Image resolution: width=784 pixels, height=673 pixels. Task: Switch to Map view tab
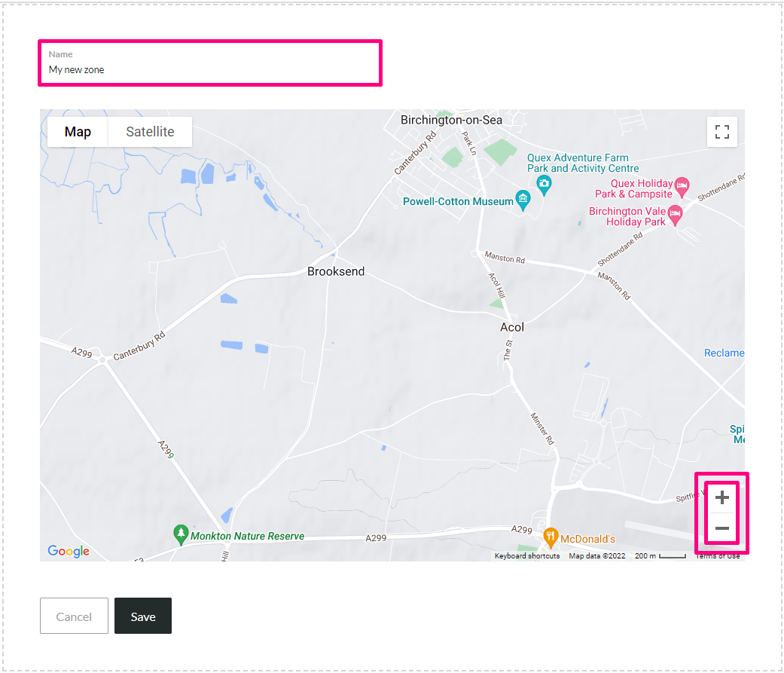(78, 132)
